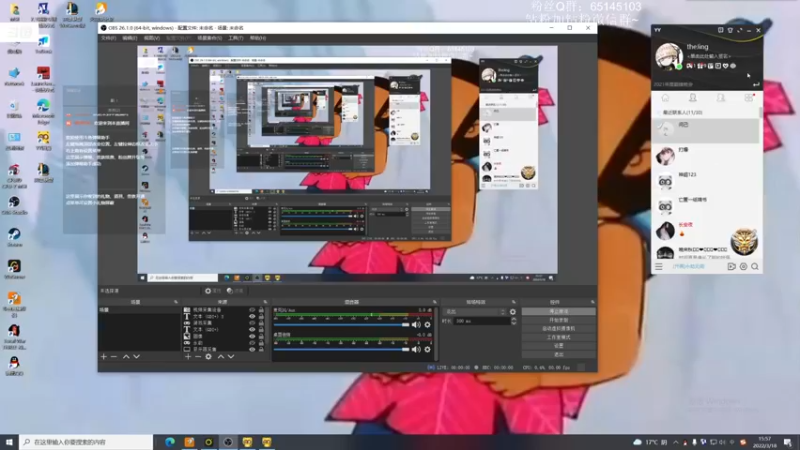This screenshot has height=450, width=800.
Task: Start virtual camera button in Controls
Action: pos(559,329)
